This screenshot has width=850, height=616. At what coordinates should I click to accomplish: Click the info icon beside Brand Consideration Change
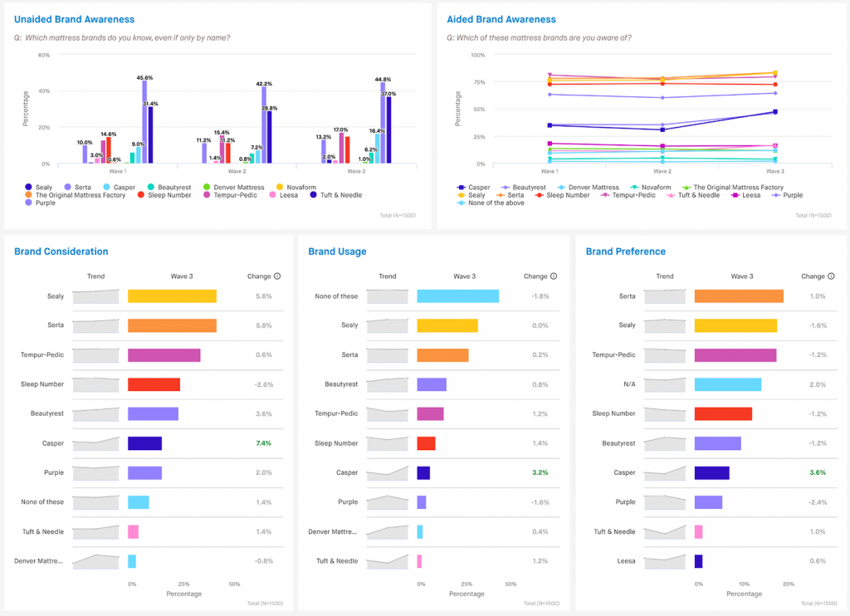(x=277, y=276)
